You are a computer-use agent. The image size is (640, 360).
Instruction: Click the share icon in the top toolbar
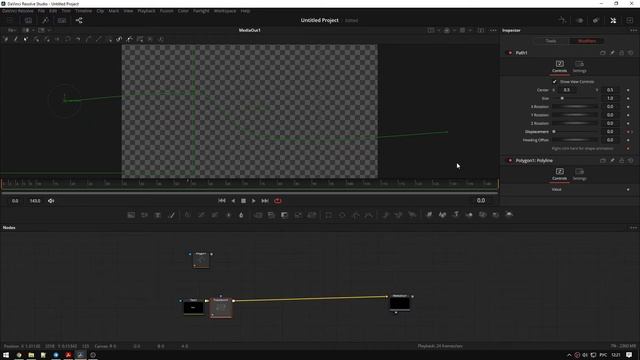tap(79, 20)
